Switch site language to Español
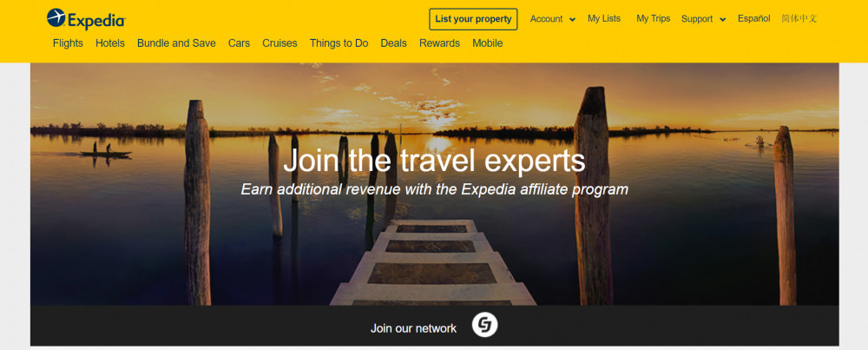The image size is (868, 350). 754,19
